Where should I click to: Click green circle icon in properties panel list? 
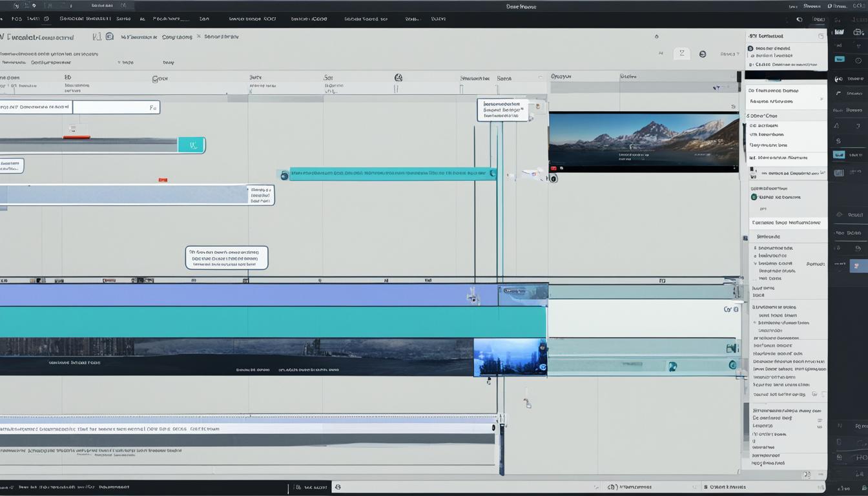pos(754,197)
